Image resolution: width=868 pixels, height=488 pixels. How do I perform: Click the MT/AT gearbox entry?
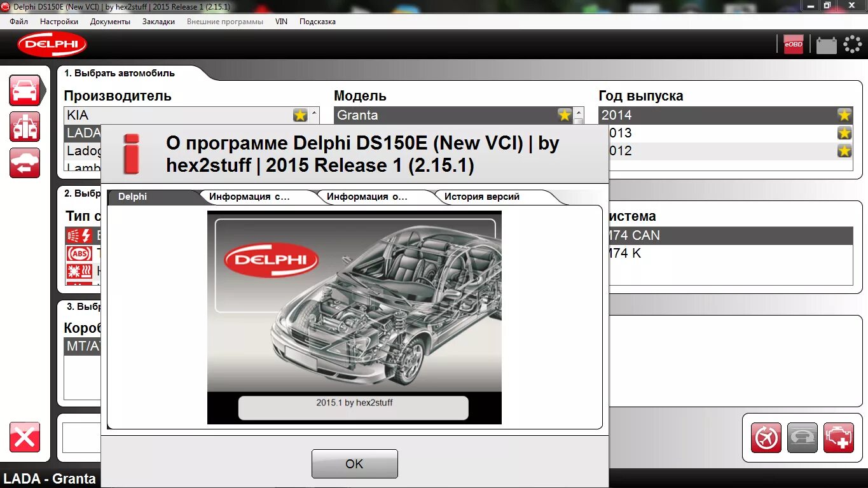(83, 346)
